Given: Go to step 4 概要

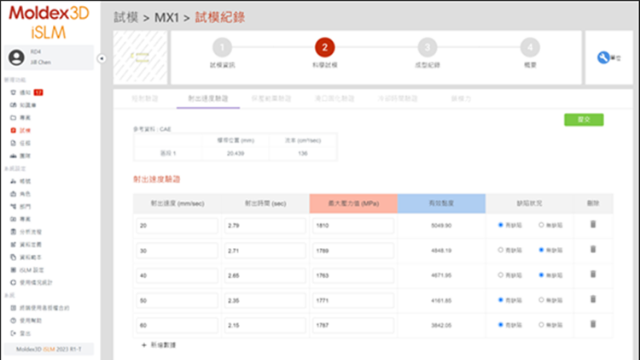Looking at the screenshot, I should pyautogui.click(x=530, y=48).
